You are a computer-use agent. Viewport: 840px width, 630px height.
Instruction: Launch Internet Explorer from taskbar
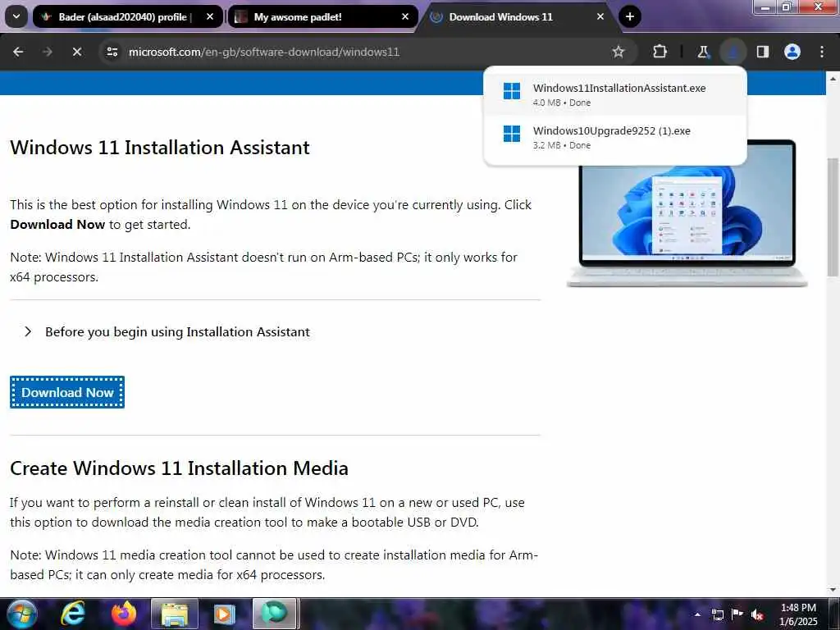click(x=73, y=614)
